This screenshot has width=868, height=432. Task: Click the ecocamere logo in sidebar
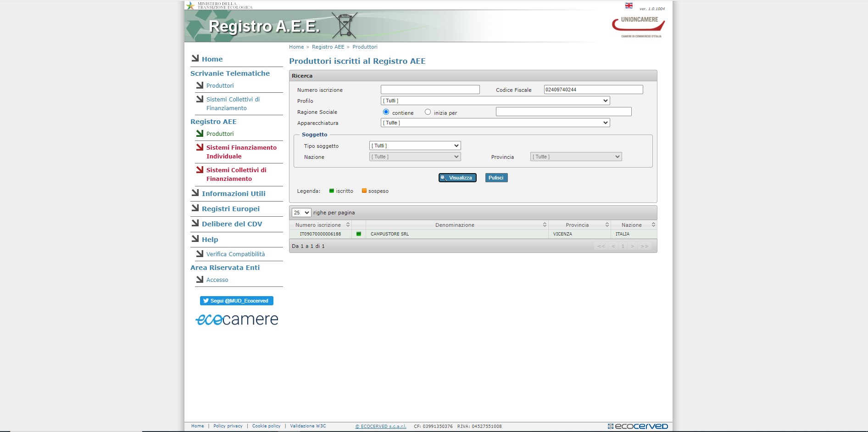[237, 320]
